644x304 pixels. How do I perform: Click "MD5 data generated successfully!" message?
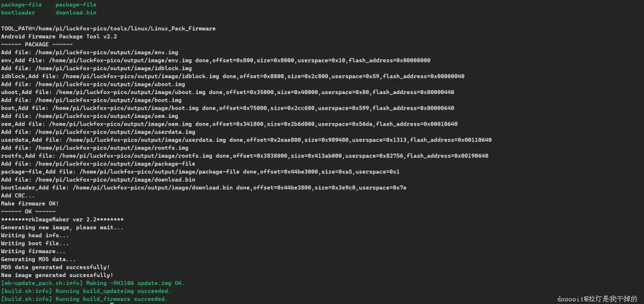55,267
